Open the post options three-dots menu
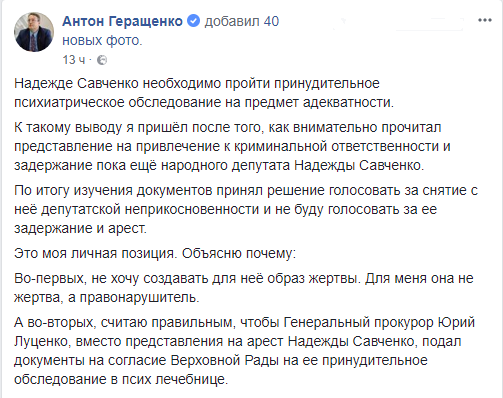503x398 pixels. point(485,20)
